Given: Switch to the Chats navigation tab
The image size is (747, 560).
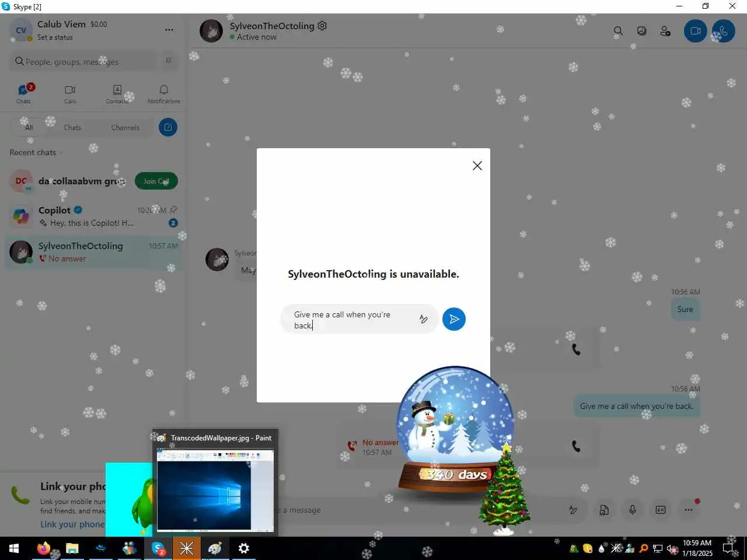Looking at the screenshot, I should click(24, 93).
